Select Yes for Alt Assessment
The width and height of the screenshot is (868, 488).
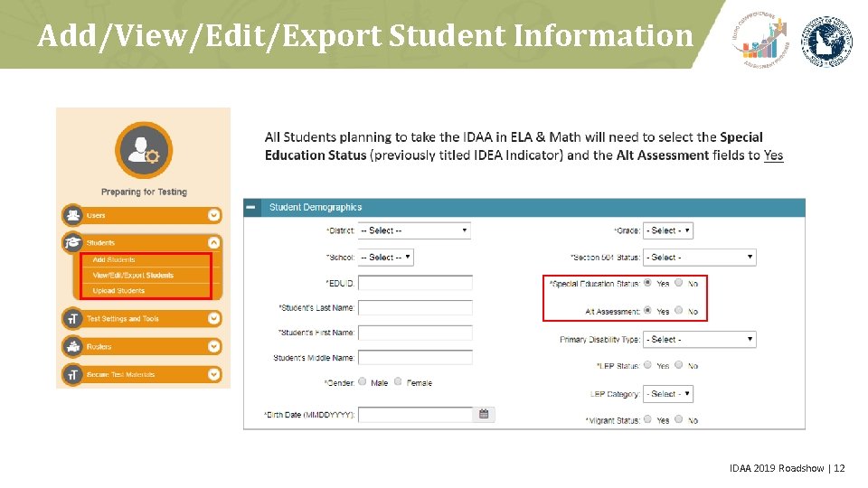point(647,310)
